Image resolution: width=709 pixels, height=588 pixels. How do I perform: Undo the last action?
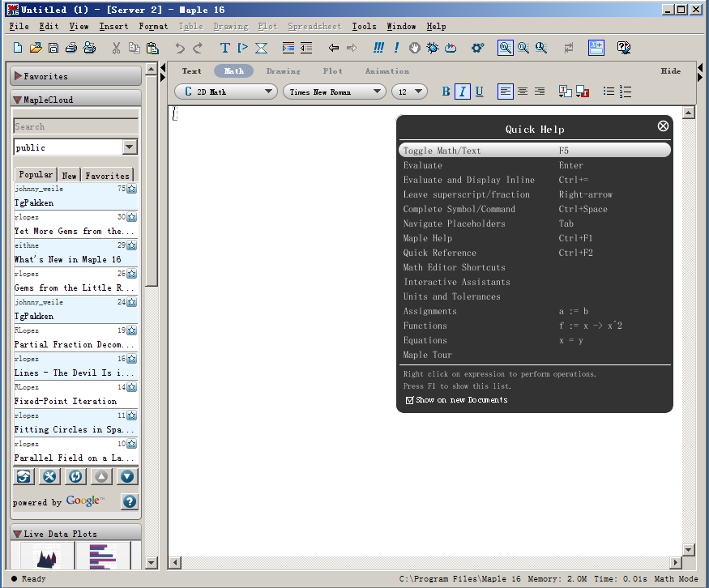180,48
